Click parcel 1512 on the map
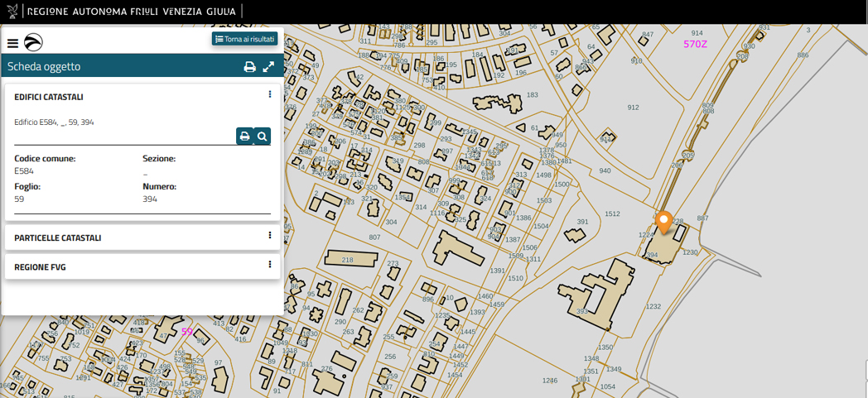 (612, 214)
